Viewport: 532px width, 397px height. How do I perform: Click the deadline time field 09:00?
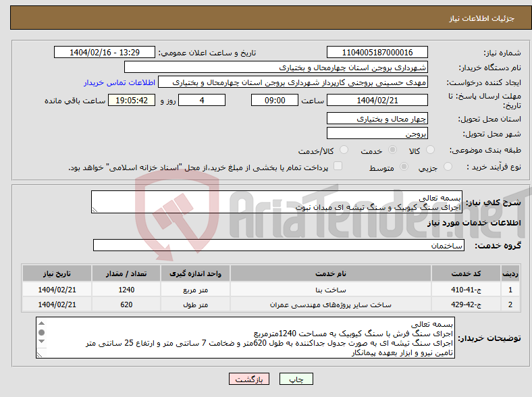(275, 100)
